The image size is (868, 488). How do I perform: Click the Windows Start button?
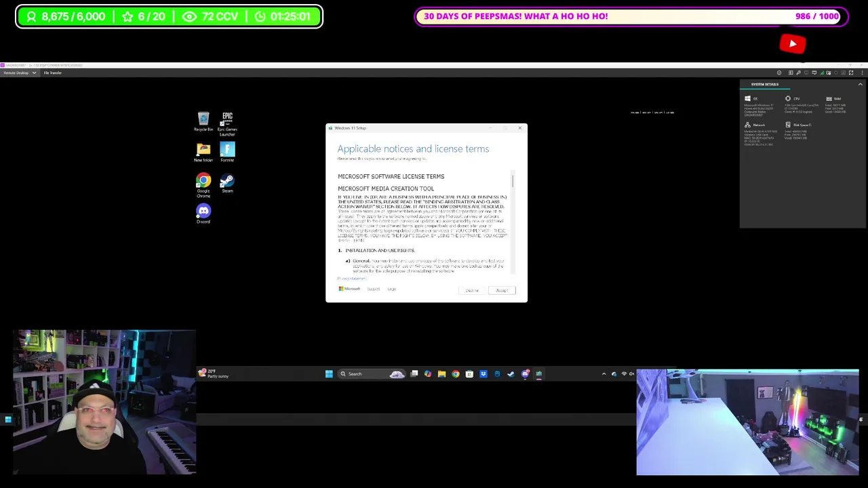pyautogui.click(x=329, y=374)
